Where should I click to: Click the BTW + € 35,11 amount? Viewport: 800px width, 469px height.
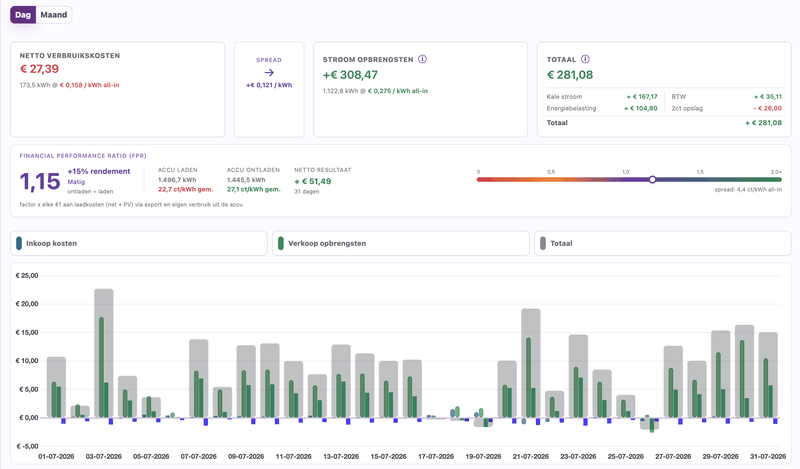[x=768, y=96]
